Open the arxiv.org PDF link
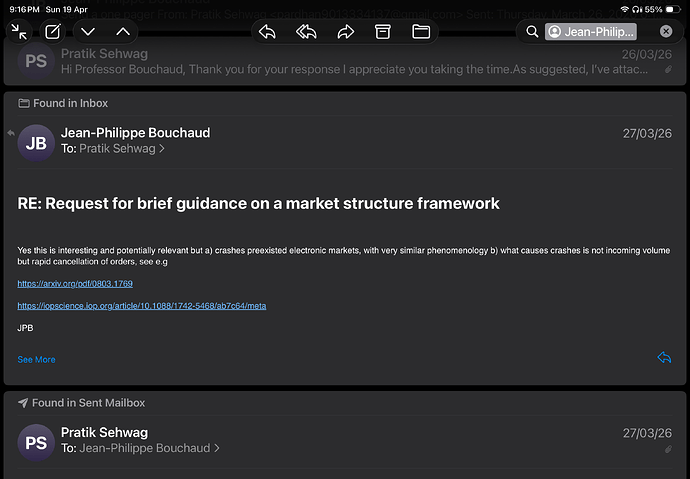Viewport: 690px width, 479px height. (x=75, y=284)
